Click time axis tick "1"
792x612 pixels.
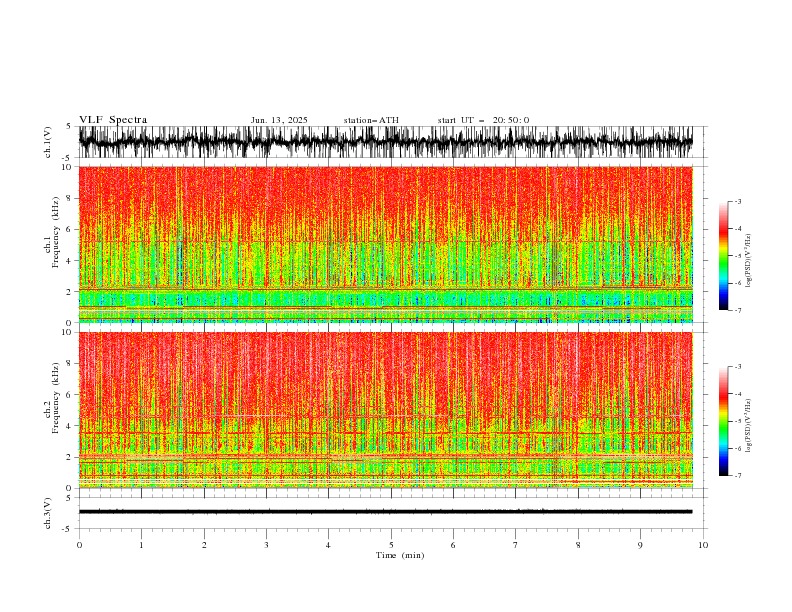(141, 545)
